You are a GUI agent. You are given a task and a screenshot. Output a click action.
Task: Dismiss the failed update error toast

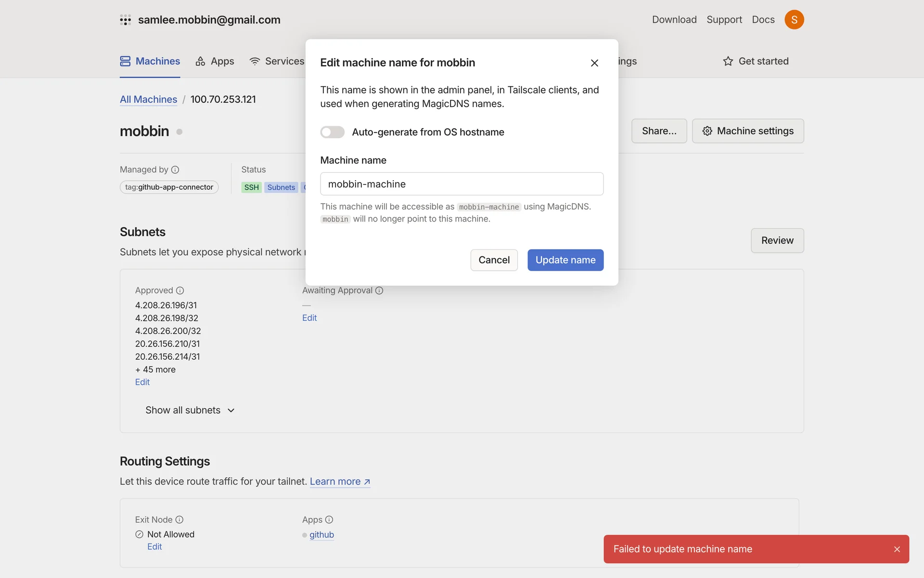[x=897, y=549]
